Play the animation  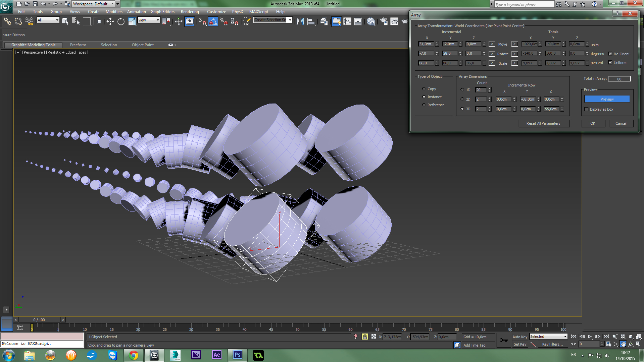click(x=590, y=337)
